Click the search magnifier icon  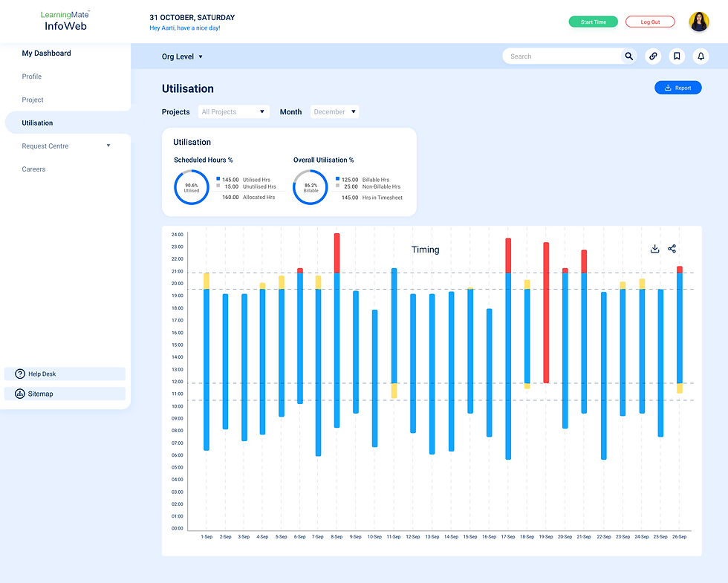tap(628, 56)
